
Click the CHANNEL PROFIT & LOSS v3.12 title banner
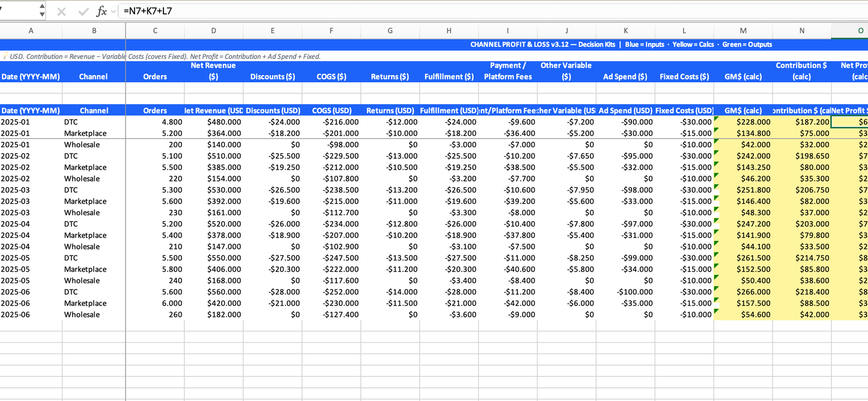pyautogui.click(x=621, y=44)
